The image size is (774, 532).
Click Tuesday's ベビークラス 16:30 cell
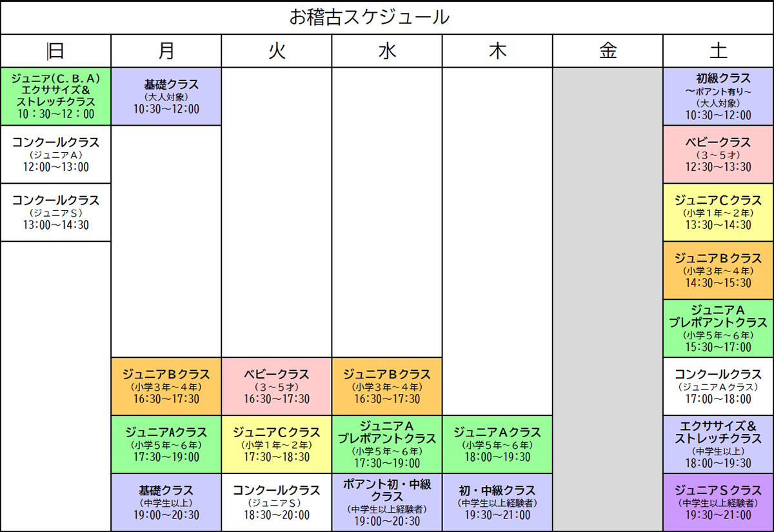(277, 386)
